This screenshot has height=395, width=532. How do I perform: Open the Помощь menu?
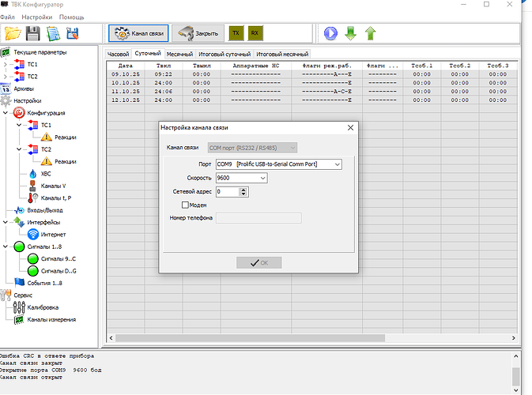click(72, 17)
